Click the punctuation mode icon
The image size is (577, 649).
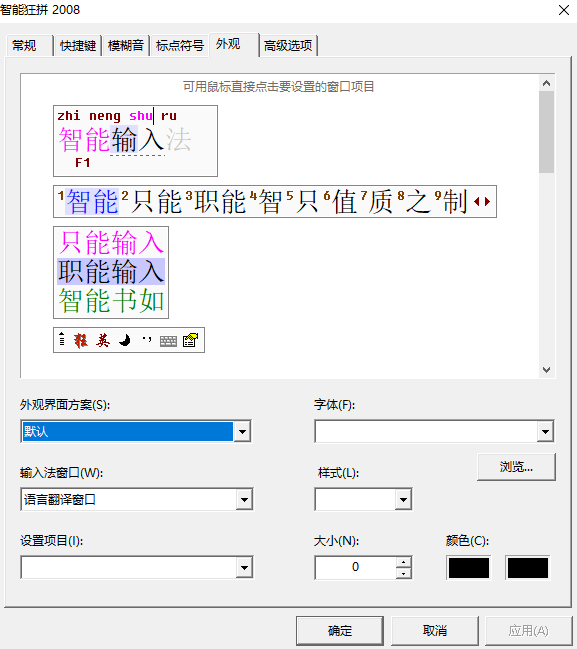pos(147,339)
